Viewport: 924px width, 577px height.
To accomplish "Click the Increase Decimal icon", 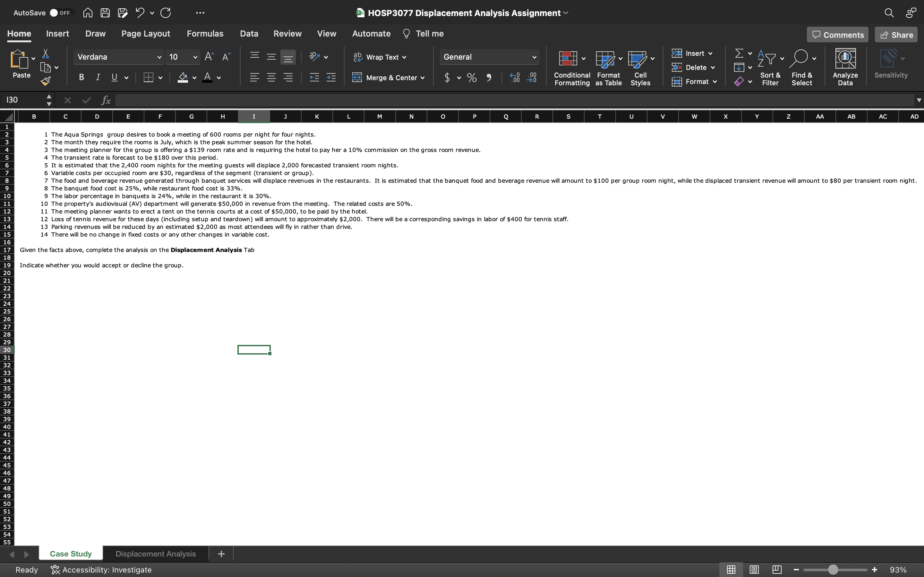I will click(514, 78).
